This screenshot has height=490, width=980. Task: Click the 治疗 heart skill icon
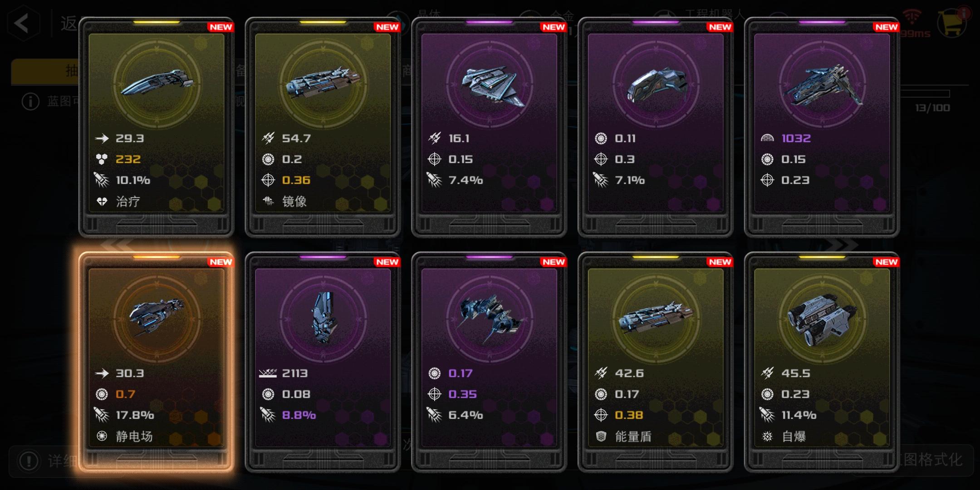102,201
